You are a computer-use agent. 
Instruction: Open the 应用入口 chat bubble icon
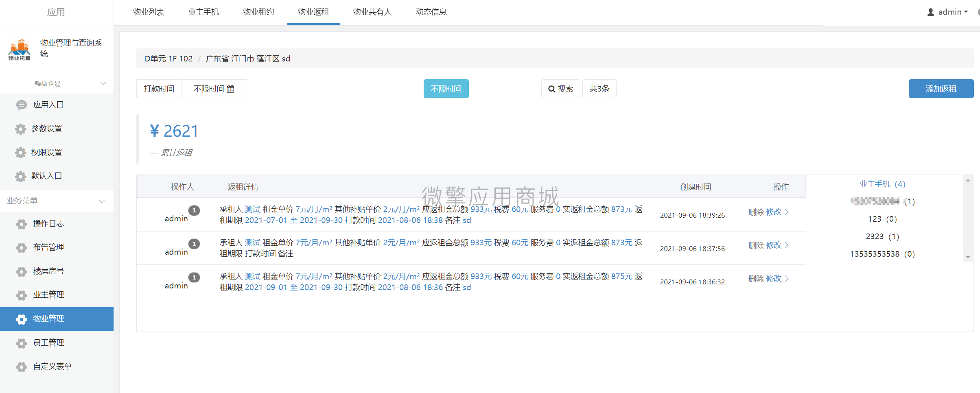(22, 105)
